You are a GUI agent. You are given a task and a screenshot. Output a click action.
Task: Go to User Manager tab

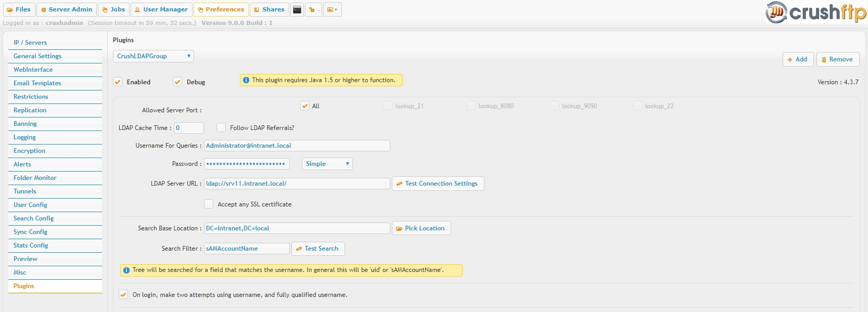161,9
